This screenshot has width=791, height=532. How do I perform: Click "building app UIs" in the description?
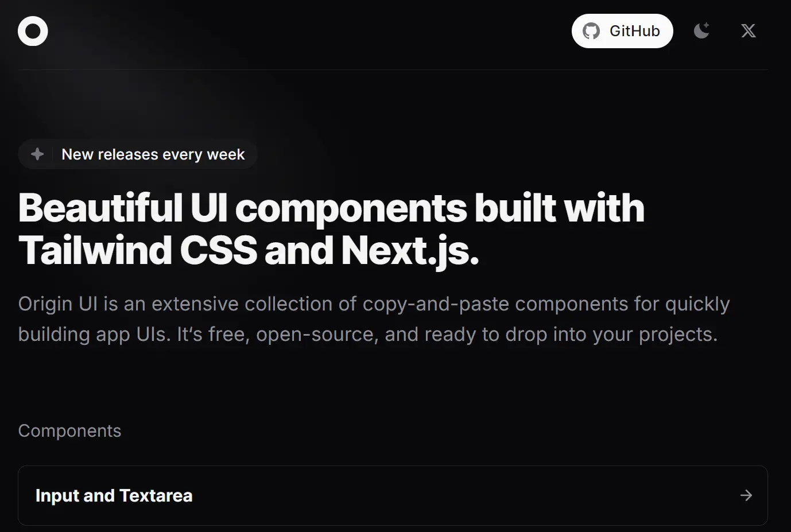click(x=94, y=335)
